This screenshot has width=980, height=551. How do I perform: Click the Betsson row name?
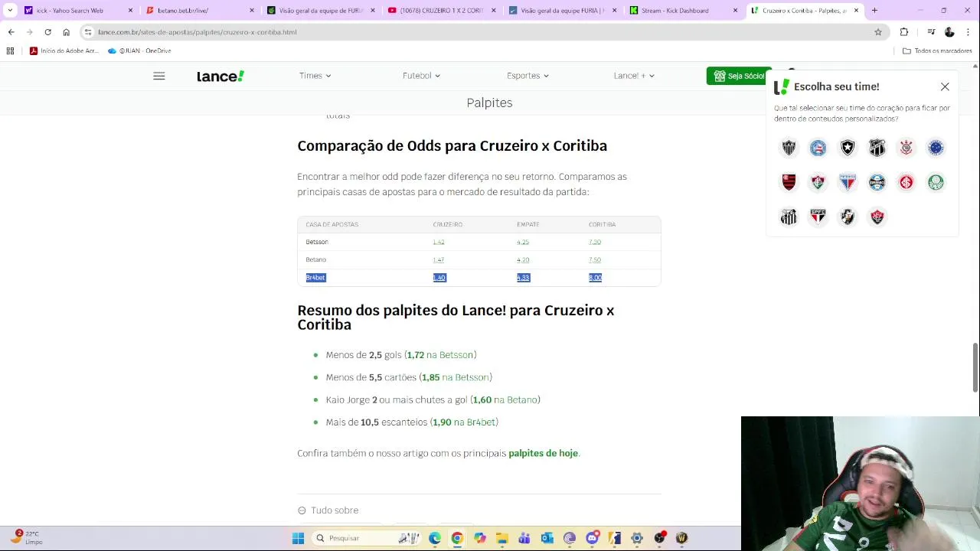[x=317, y=242]
